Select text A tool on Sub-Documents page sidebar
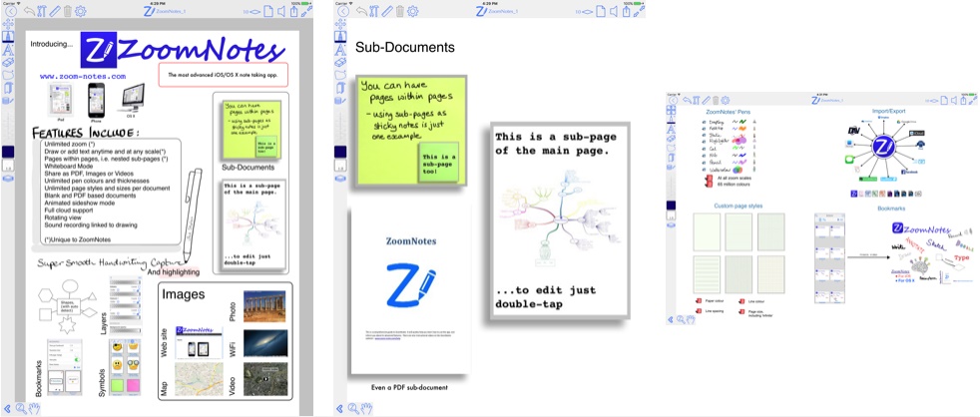Image resolution: width=980 pixels, height=417 pixels. tap(340, 50)
